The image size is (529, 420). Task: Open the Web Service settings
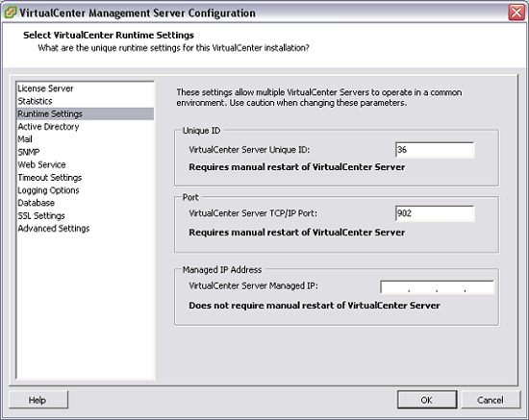pyautogui.click(x=41, y=164)
